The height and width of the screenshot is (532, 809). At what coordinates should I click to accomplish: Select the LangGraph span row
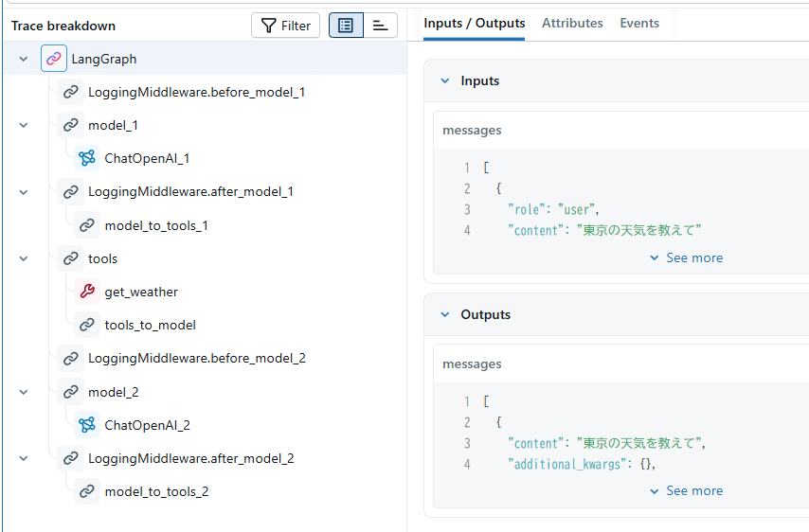point(206,59)
